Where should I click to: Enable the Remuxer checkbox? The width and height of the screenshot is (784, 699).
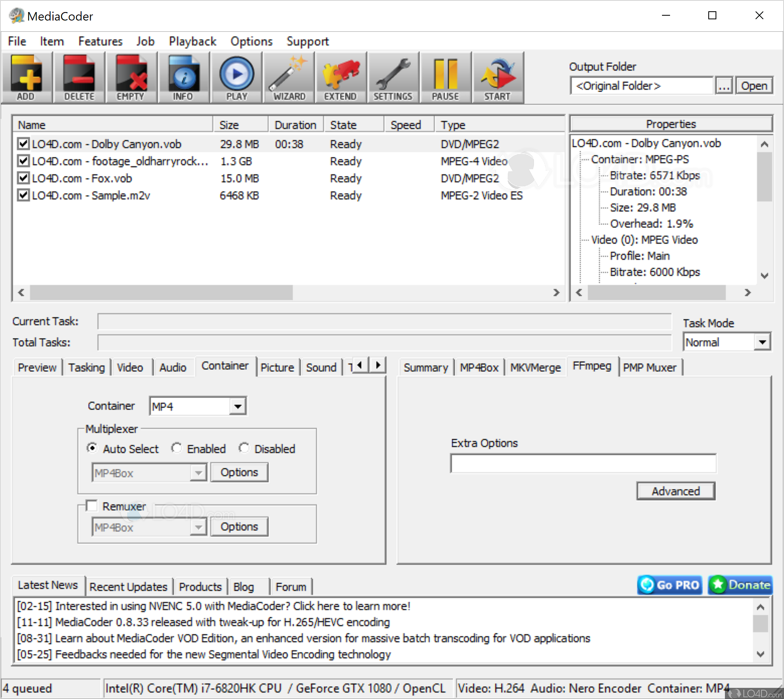coord(92,505)
